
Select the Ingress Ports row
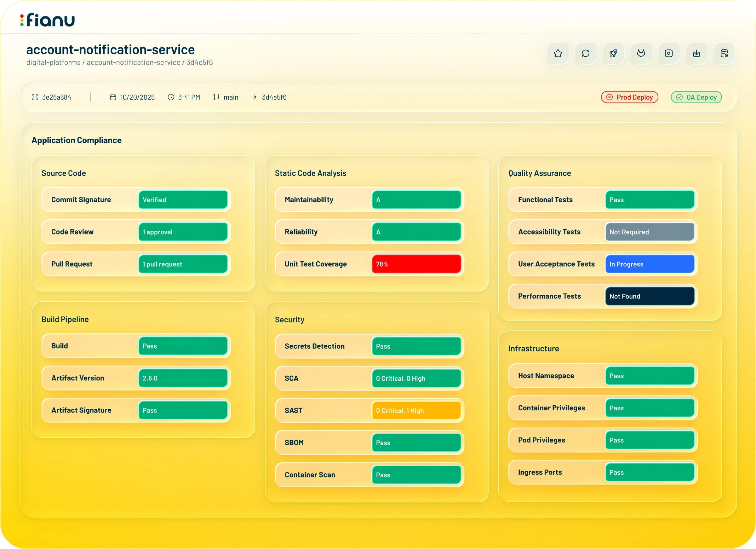coord(603,472)
